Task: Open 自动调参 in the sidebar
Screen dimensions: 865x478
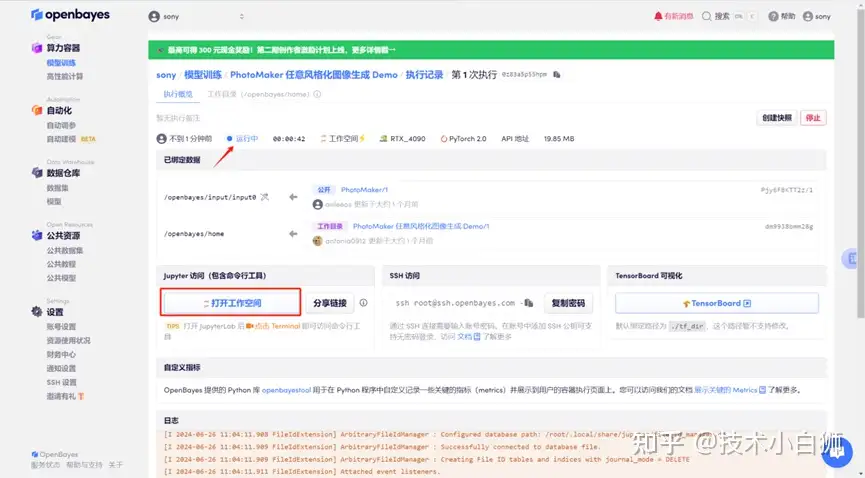Action: 61,125
